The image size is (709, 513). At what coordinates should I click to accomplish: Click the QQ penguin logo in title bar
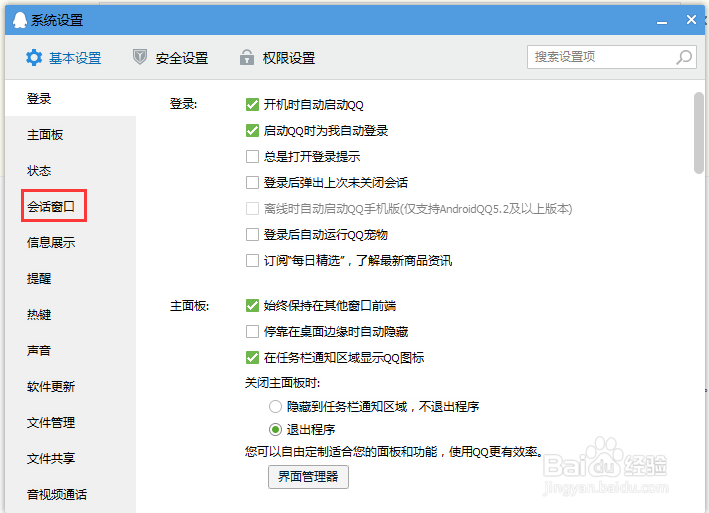click(x=19, y=20)
